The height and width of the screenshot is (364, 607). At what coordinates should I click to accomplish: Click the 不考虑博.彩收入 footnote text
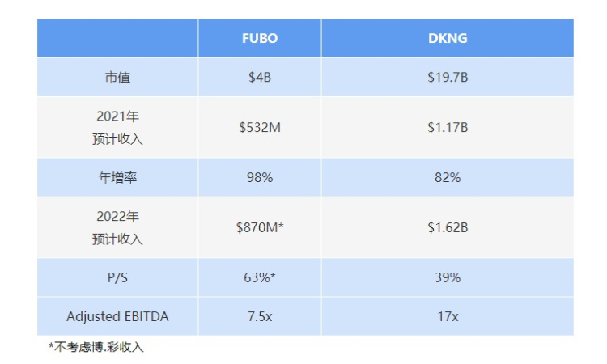(x=96, y=348)
